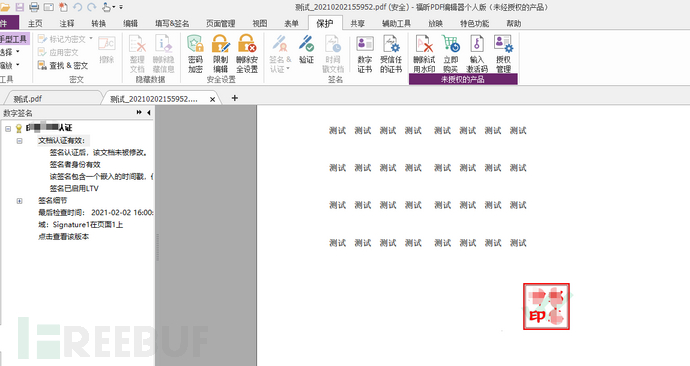Screen dimensions: 690x366
Task: Collapse the 数字签名 side panel arrow
Action: click(149, 113)
